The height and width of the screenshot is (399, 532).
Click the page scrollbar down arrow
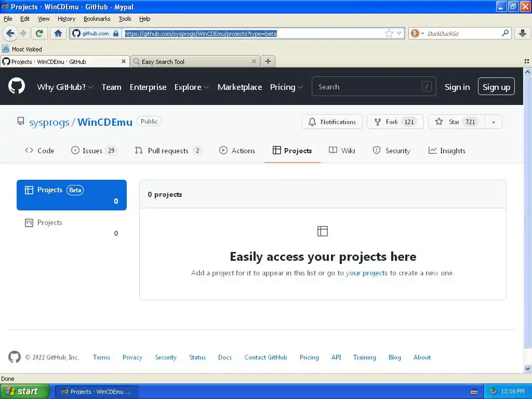coord(527,369)
